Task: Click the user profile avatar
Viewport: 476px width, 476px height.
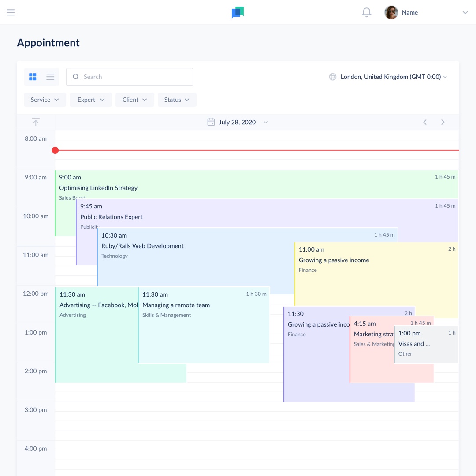Action: coord(391,12)
